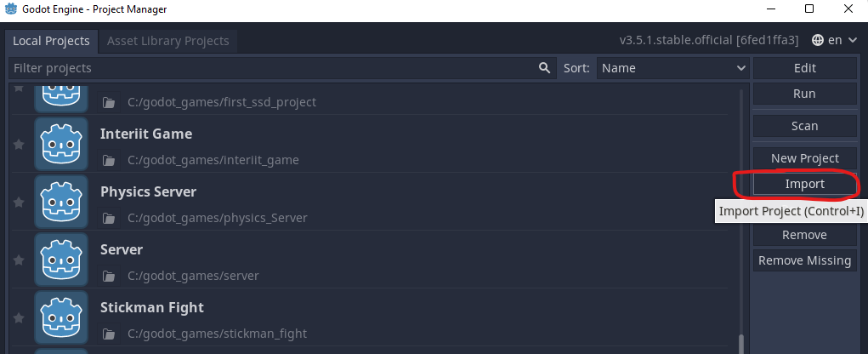Switch to Local Projects tab
Screen dimensions: 868x354
[52, 41]
